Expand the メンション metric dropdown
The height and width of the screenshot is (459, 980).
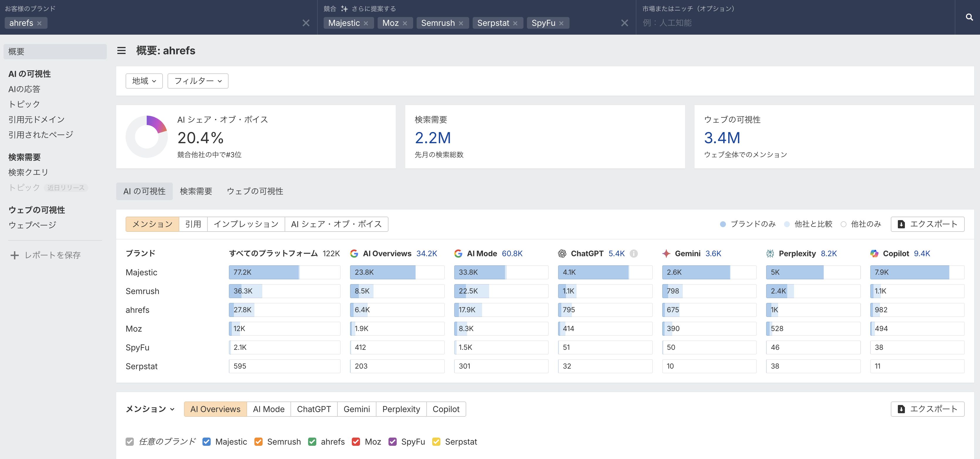[150, 409]
